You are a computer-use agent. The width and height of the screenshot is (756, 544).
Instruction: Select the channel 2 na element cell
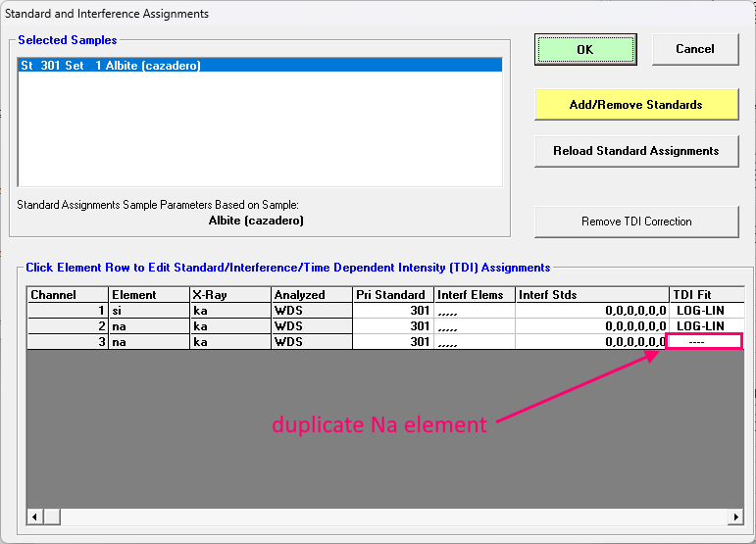[x=147, y=326]
